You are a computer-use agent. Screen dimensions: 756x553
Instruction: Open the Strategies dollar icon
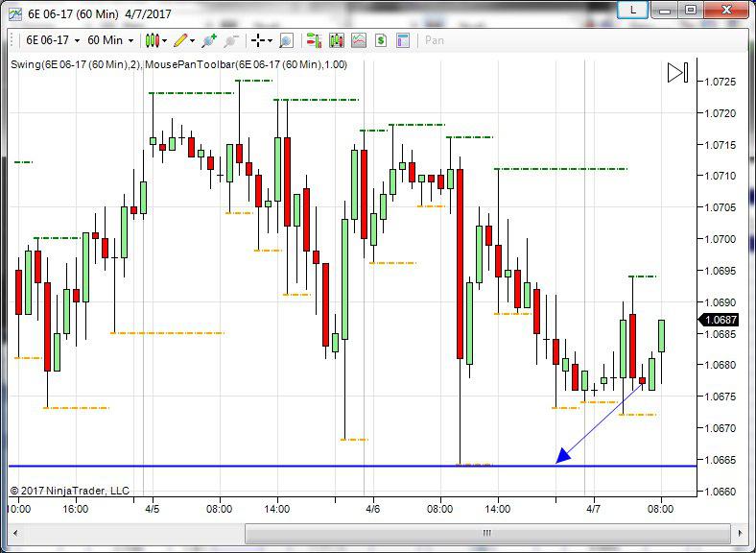(x=381, y=40)
